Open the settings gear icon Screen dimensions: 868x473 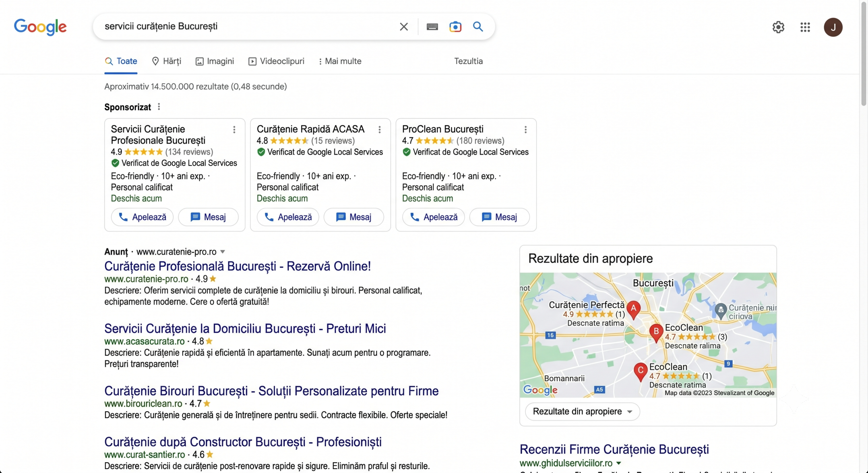point(778,27)
